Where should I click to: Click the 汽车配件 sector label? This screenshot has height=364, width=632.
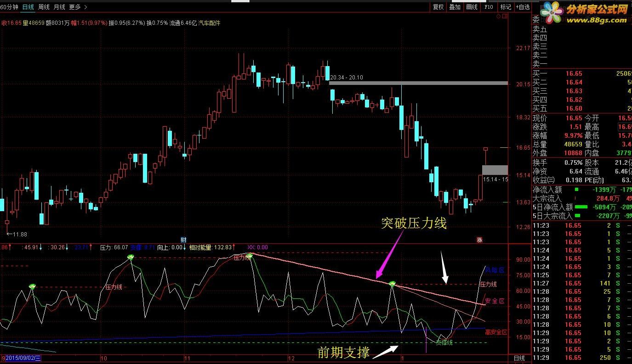tap(209, 22)
